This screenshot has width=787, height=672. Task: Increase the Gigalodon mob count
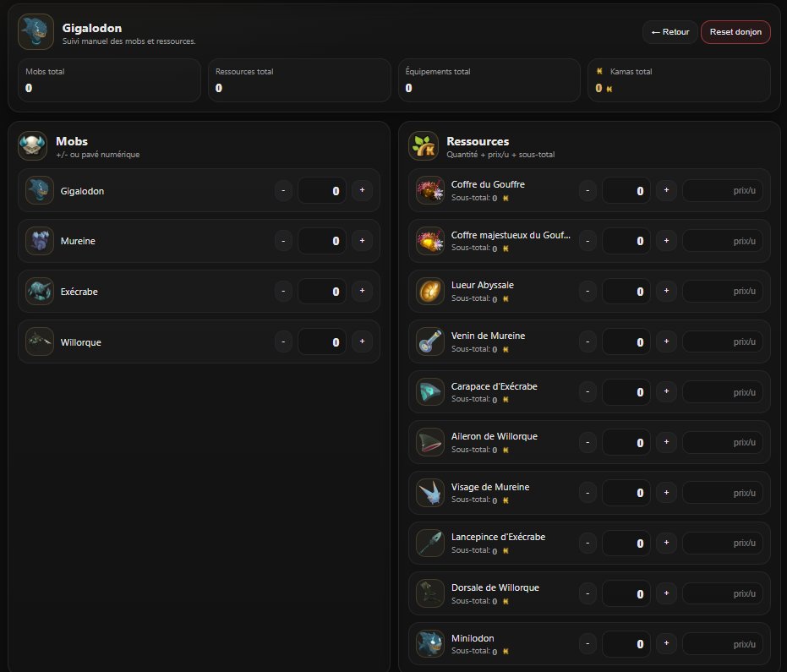pyautogui.click(x=362, y=190)
